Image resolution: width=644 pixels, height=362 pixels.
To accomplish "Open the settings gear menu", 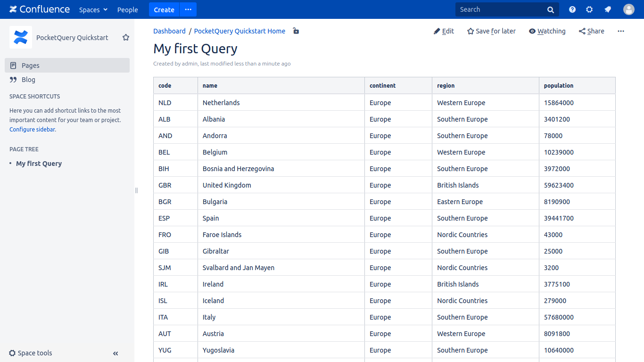I will tap(589, 9).
